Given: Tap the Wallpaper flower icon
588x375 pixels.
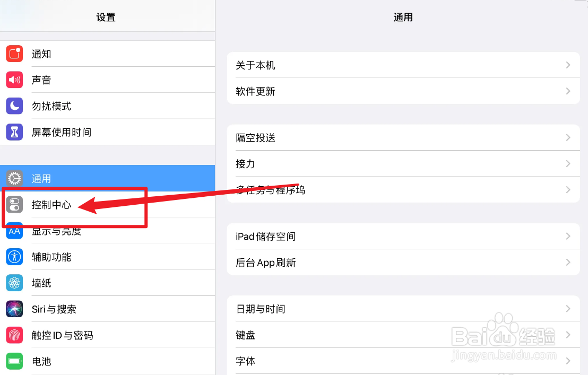Looking at the screenshot, I should (x=14, y=283).
